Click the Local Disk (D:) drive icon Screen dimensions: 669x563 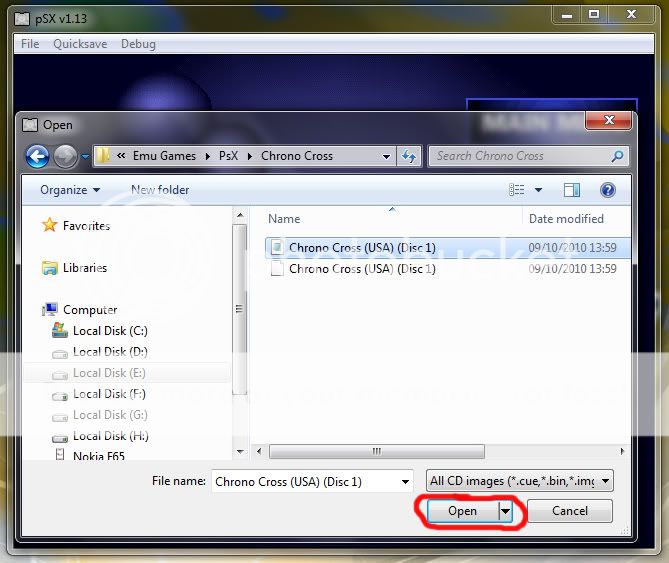coord(60,354)
